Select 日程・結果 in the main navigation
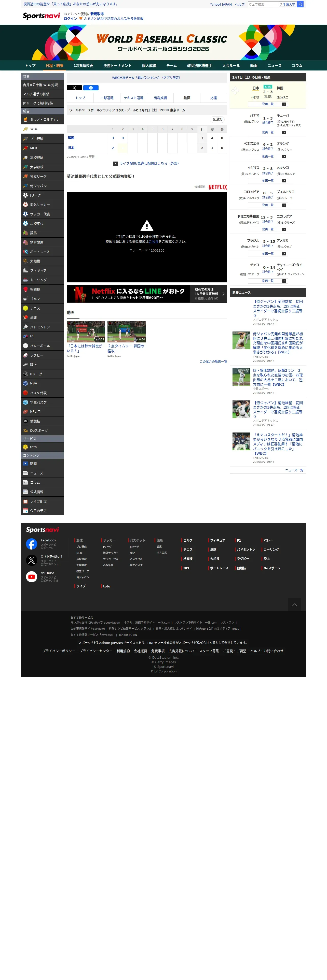Screen dimensions: 327x980 click(54, 66)
